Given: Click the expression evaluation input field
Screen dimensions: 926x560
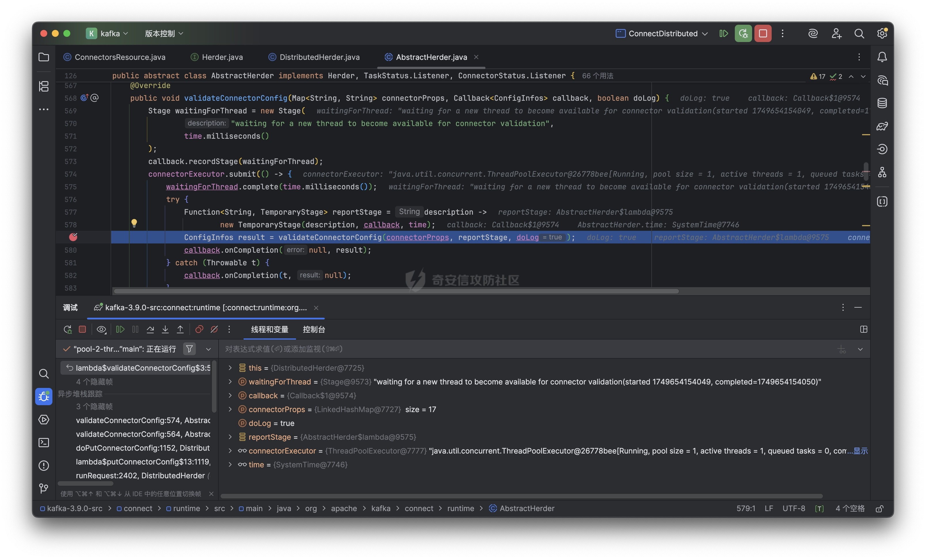Looking at the screenshot, I should 526,349.
